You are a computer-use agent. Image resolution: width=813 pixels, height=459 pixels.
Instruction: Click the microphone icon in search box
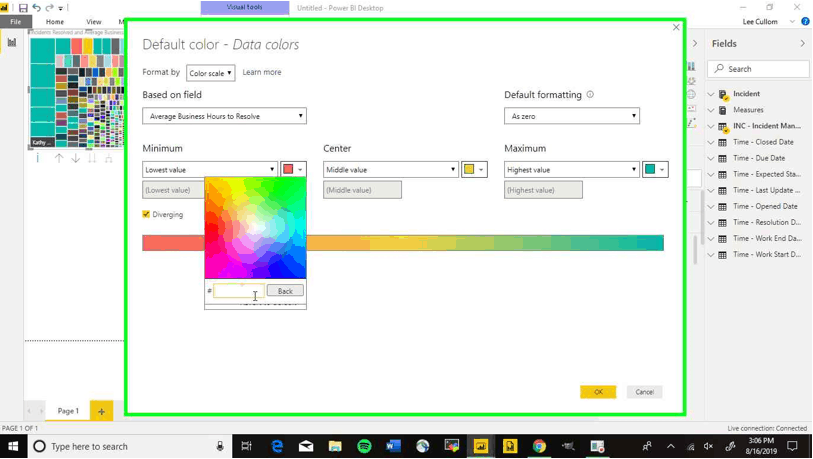pos(220,446)
